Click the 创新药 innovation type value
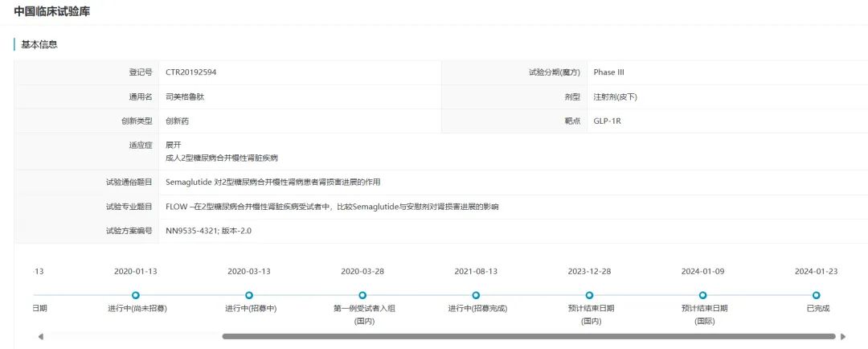 click(x=177, y=121)
